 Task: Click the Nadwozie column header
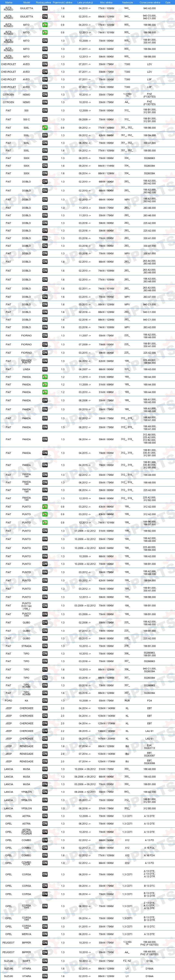pyautogui.click(x=127, y=2)
